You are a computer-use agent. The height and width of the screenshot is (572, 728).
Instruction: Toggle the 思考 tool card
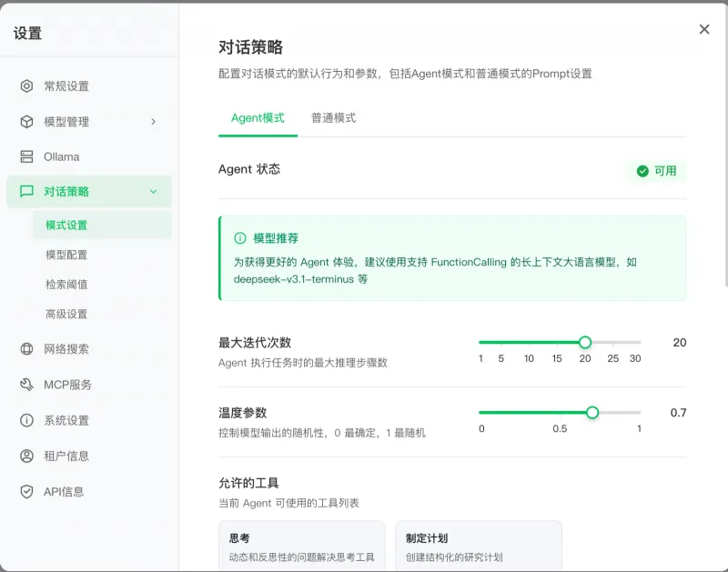click(x=301, y=544)
